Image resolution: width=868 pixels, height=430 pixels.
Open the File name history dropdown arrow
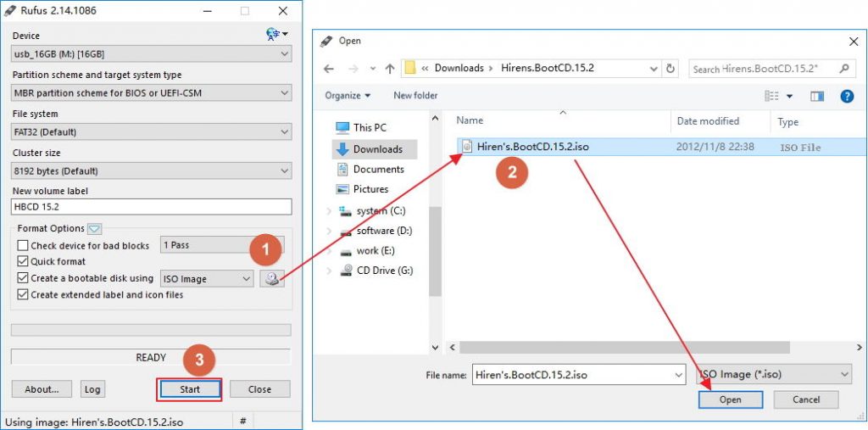(679, 375)
